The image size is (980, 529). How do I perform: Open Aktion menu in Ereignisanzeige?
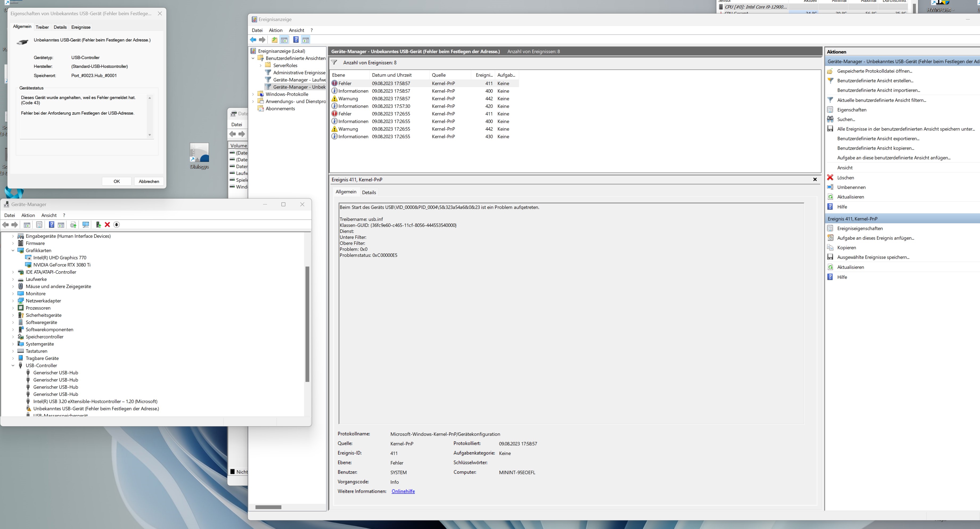coord(276,30)
